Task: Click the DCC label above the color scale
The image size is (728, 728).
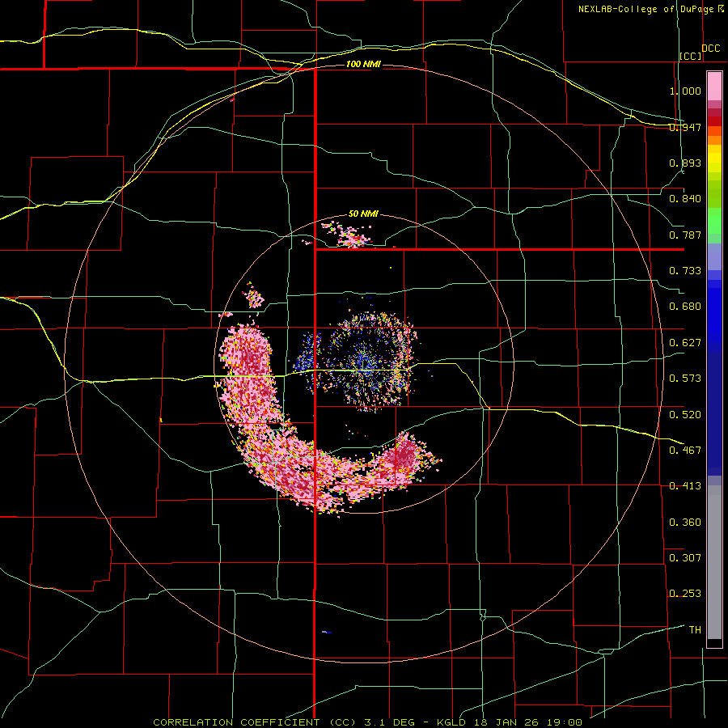Action: (710, 49)
